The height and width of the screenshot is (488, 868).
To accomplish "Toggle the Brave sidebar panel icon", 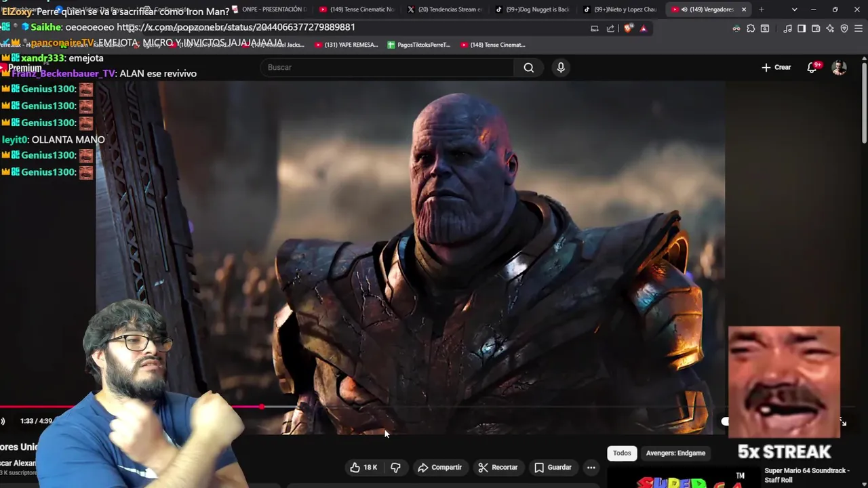I will coord(802,28).
